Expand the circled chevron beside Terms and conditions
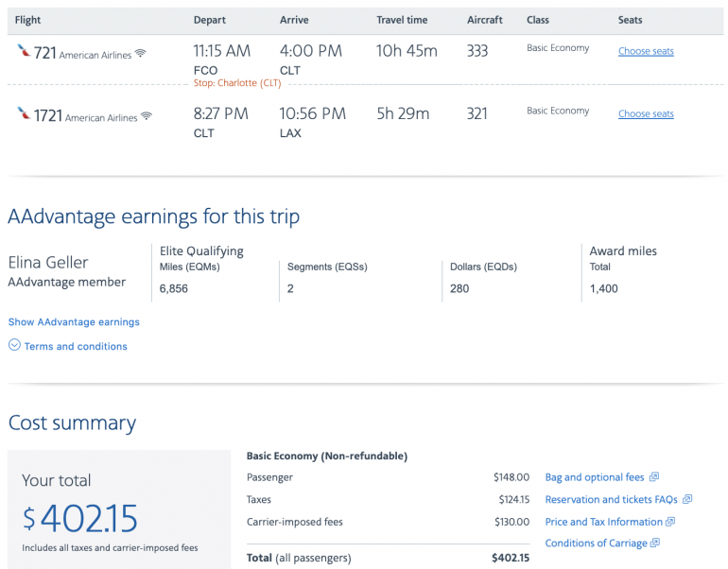 pos(14,346)
